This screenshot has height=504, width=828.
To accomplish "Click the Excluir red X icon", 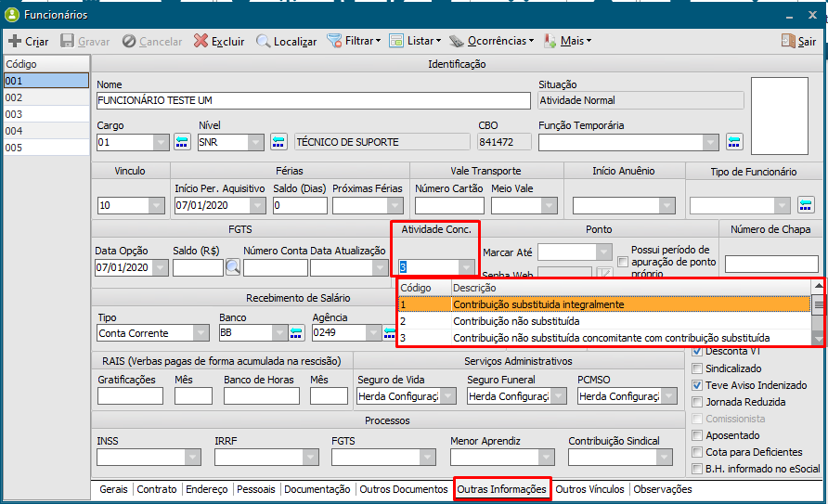I will pos(201,41).
